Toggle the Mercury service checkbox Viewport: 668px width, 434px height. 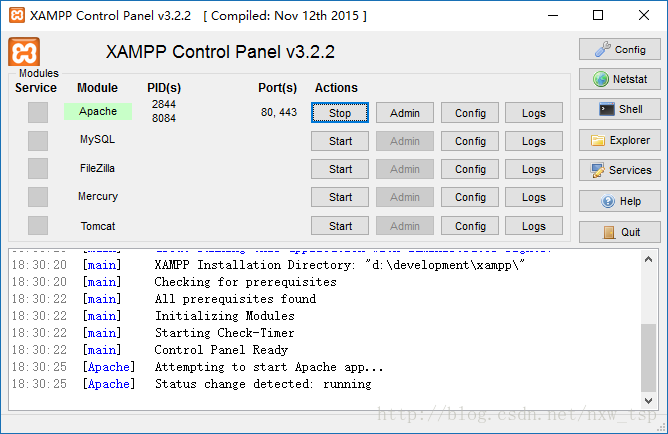coord(38,197)
